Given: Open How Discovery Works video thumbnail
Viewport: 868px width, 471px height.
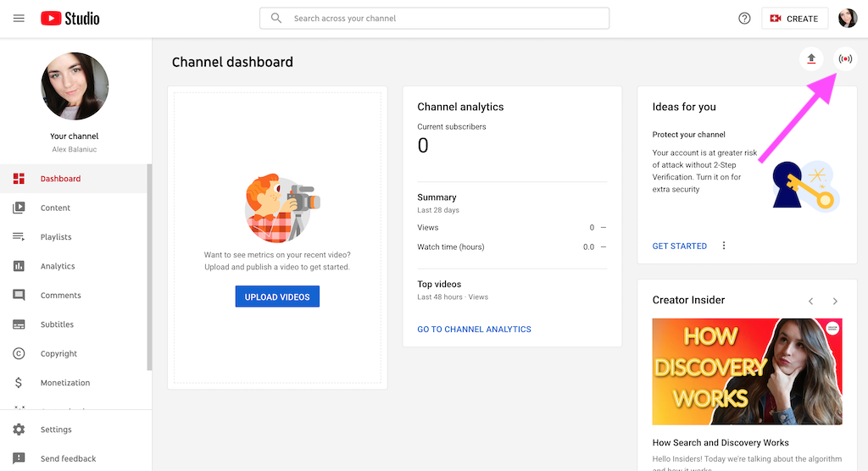Looking at the screenshot, I should (748, 371).
